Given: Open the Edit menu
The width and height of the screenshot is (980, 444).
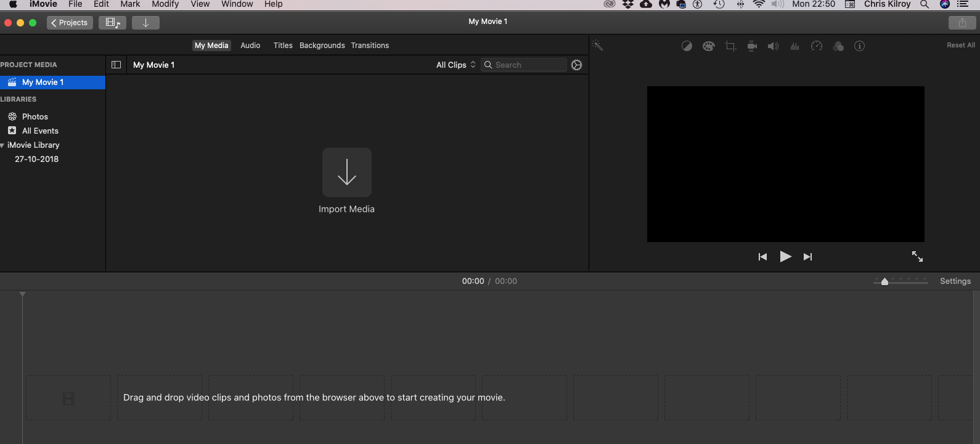Looking at the screenshot, I should [101, 4].
